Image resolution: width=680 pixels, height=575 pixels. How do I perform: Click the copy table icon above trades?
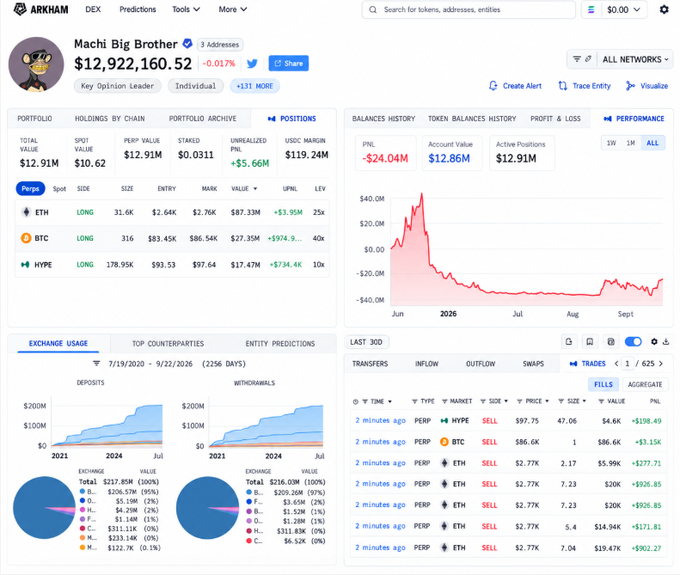coord(611,342)
